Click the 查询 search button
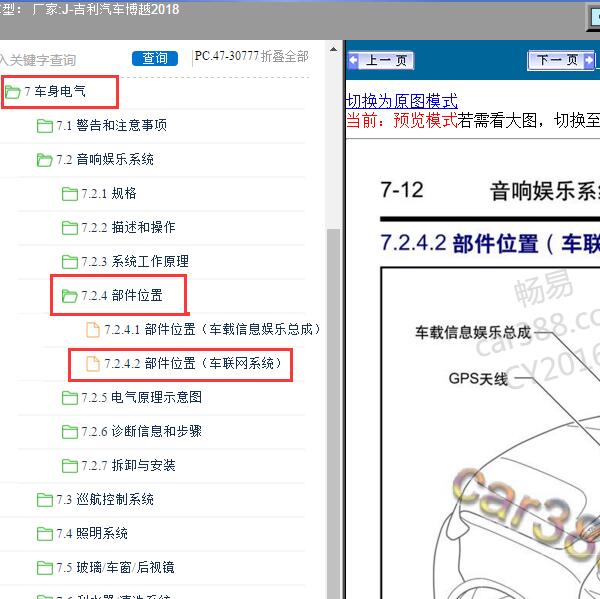The height and width of the screenshot is (599, 600). [155, 59]
